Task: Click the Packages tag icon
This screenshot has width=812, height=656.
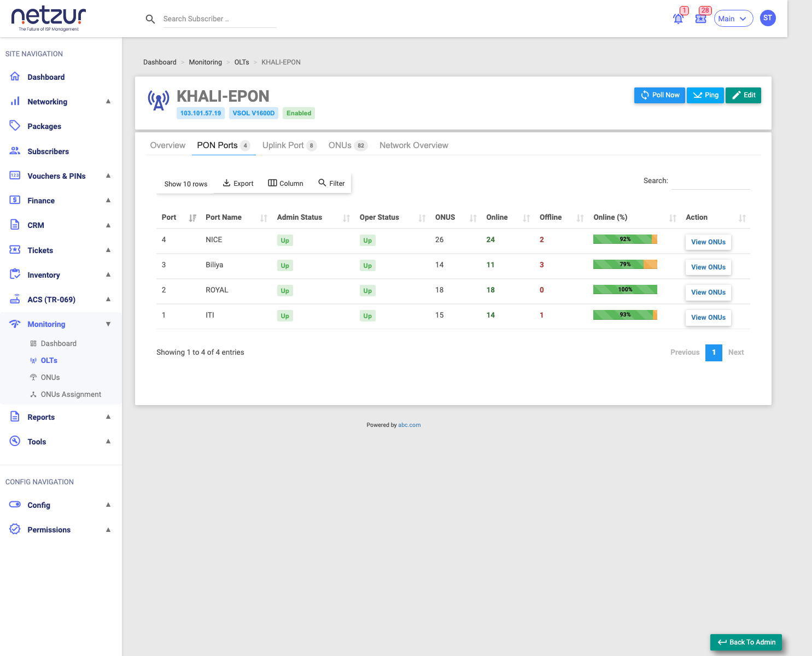Action: pyautogui.click(x=15, y=126)
